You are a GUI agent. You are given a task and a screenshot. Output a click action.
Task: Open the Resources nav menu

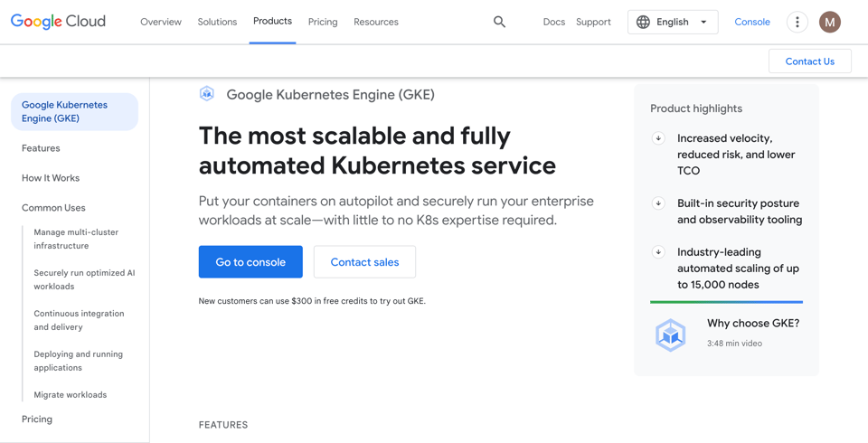click(x=376, y=22)
